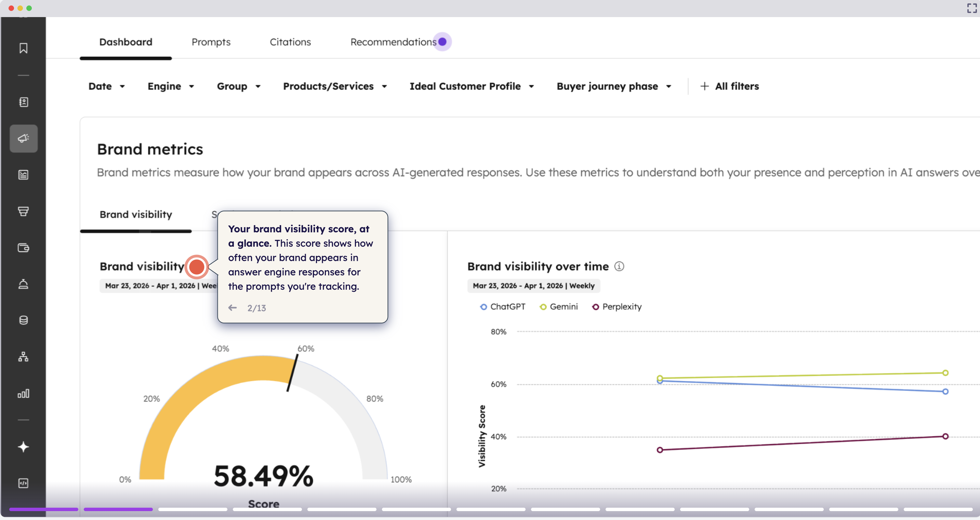Open the Engine filter dropdown

coord(171,86)
